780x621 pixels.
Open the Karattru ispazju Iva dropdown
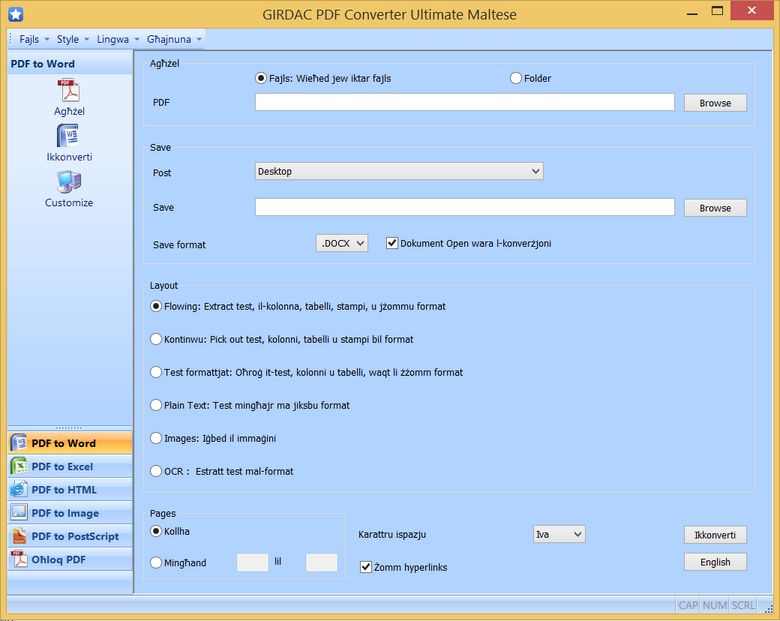tap(559, 534)
